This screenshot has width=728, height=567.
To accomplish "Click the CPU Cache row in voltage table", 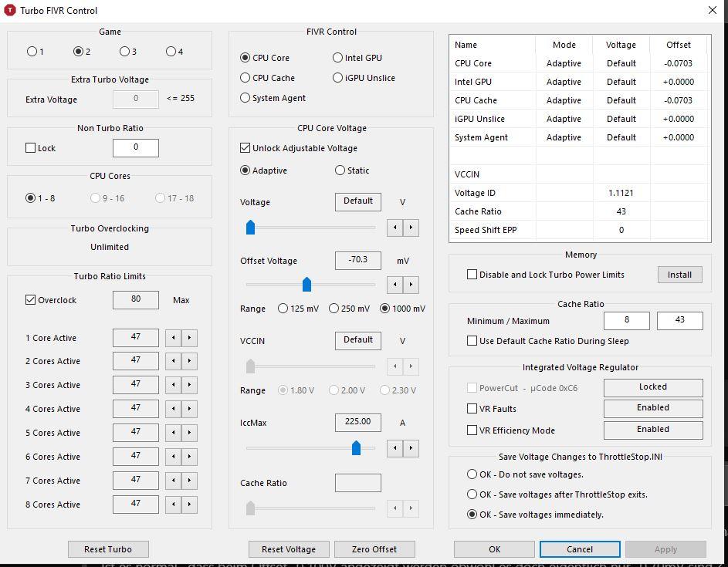I will click(580, 100).
